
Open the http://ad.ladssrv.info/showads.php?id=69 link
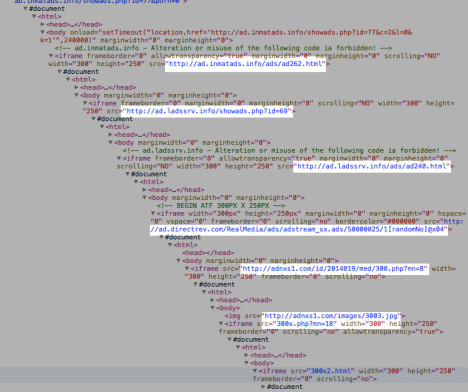point(207,111)
